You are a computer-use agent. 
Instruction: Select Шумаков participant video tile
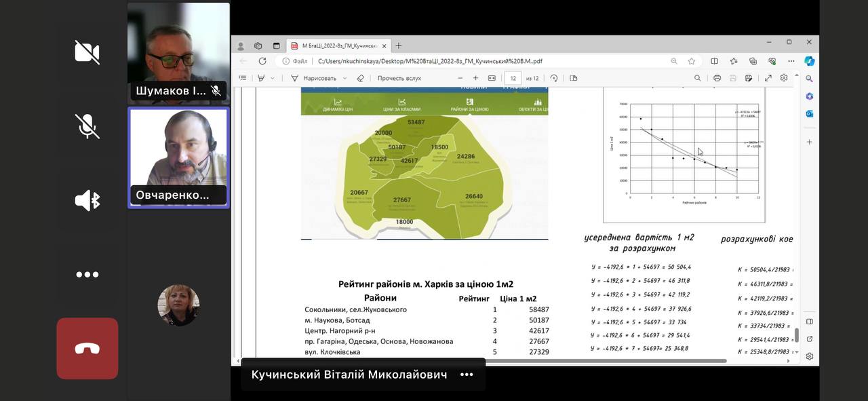[x=178, y=54]
